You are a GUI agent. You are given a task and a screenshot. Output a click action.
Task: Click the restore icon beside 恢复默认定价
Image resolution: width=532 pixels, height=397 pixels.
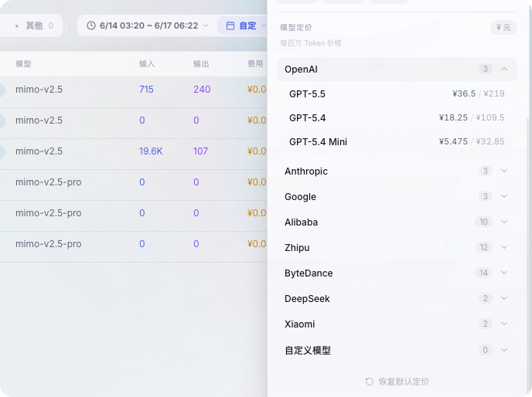pos(370,382)
